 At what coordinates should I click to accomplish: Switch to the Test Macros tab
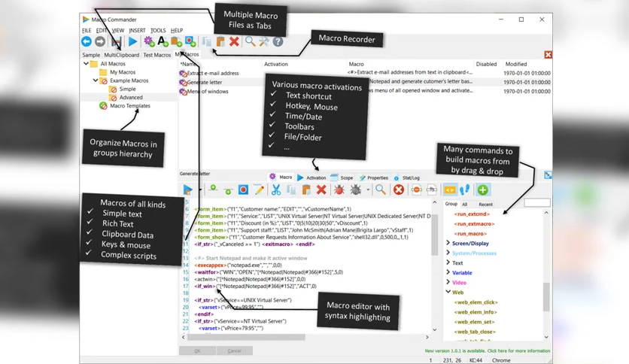(x=156, y=55)
